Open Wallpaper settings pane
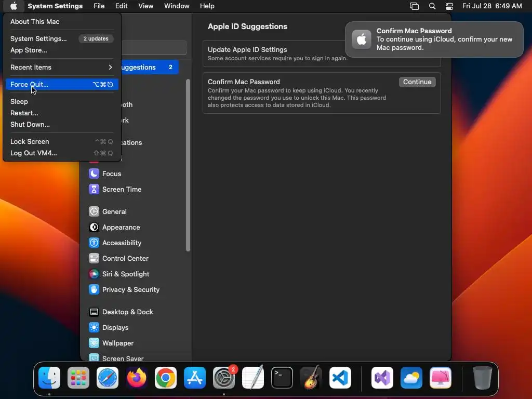The height and width of the screenshot is (399, 532). (118, 343)
